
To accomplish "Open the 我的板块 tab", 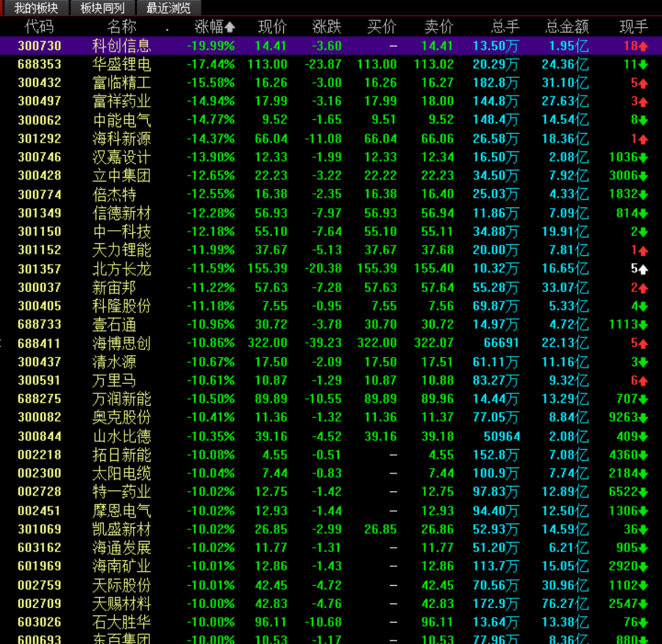I will click(36, 8).
